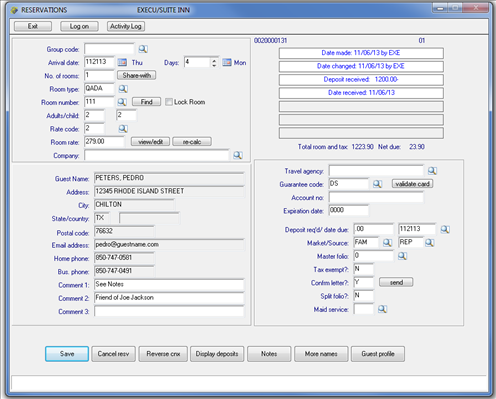The image size is (496, 399).
Task: Click the Split folio field N
Action: (x=363, y=296)
